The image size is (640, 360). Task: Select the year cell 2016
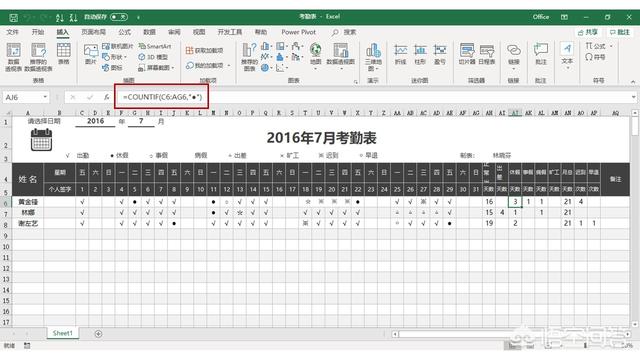95,121
